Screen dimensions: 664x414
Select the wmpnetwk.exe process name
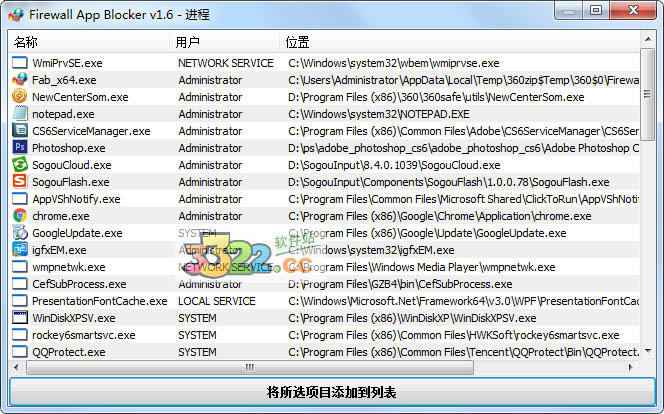pyautogui.click(x=69, y=267)
